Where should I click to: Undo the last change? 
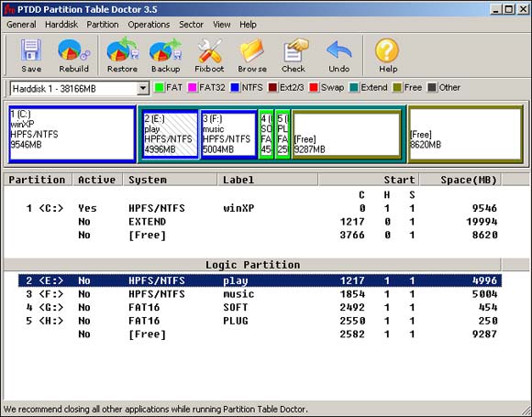[339, 55]
